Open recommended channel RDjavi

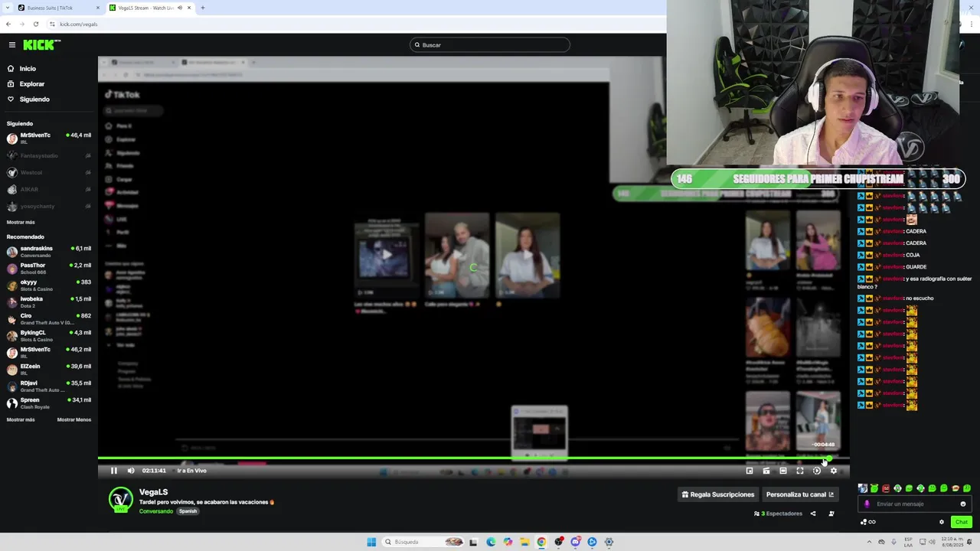(49, 386)
